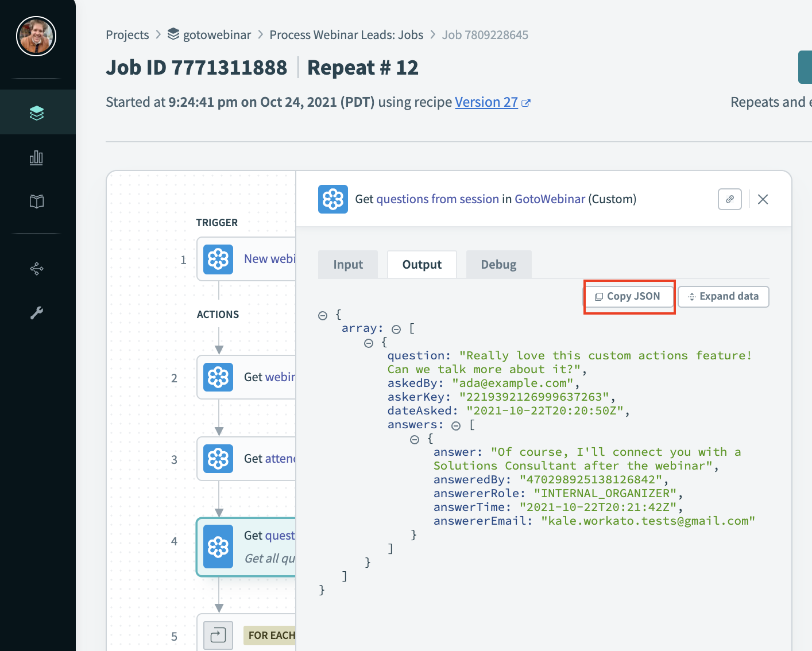The height and width of the screenshot is (651, 812).
Task: Collapse the first array item object
Action: [x=369, y=343]
